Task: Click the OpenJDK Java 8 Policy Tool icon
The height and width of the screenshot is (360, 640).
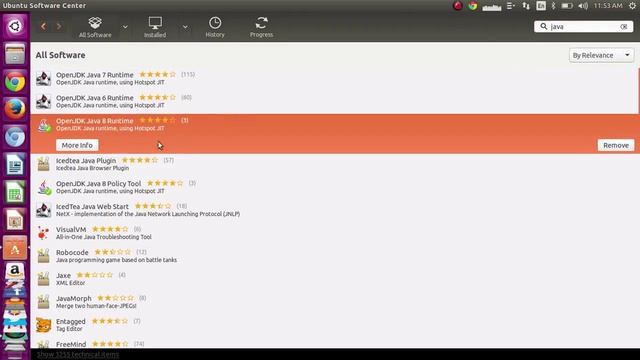Action: 44,187
